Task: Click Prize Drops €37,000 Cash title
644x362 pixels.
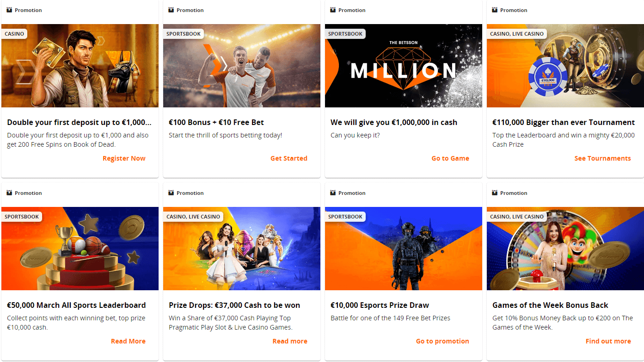Action: click(234, 305)
